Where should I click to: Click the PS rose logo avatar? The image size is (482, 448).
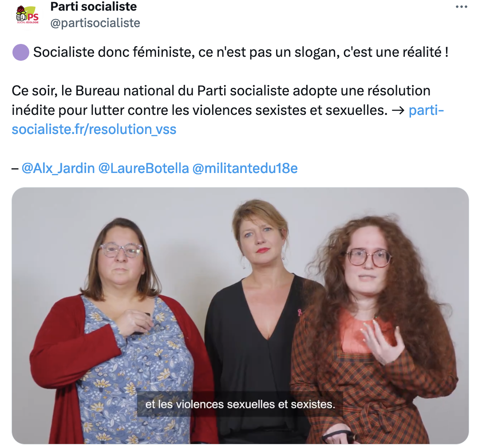click(x=28, y=15)
